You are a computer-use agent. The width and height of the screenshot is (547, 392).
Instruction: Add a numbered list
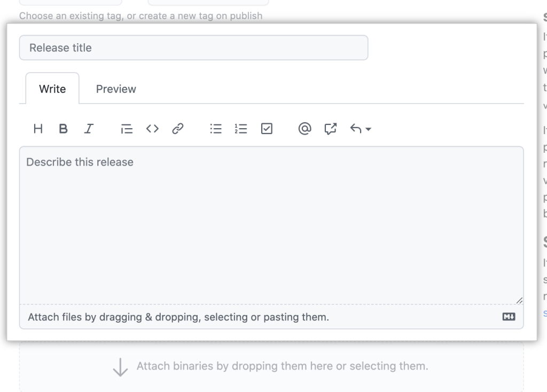241,129
